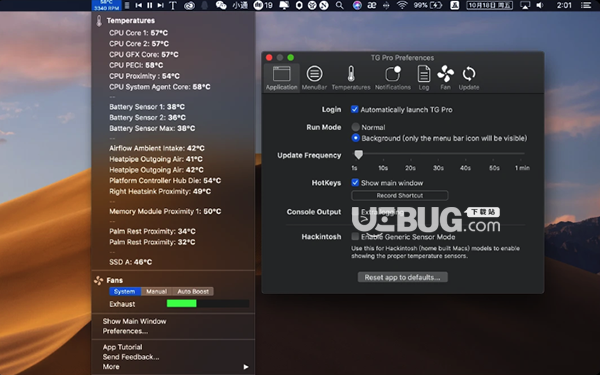Click pause icon in menu bar
This screenshot has width=600, height=375.
click(x=150, y=5)
